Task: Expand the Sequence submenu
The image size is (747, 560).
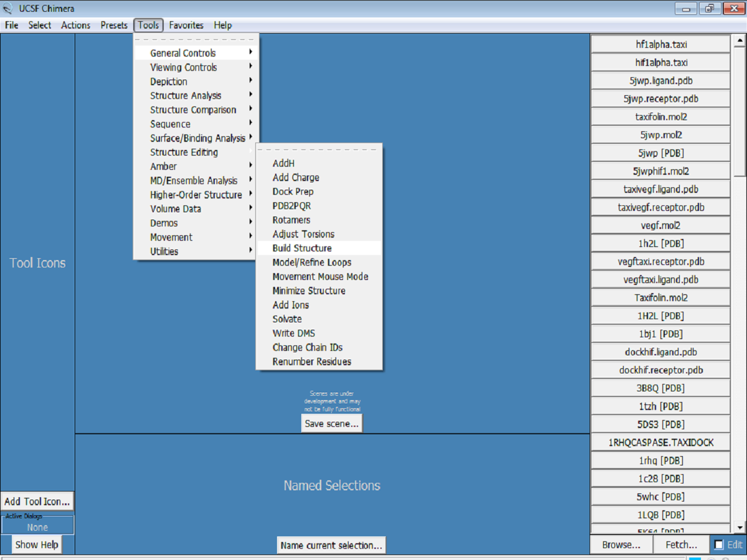Action: pyautogui.click(x=196, y=124)
